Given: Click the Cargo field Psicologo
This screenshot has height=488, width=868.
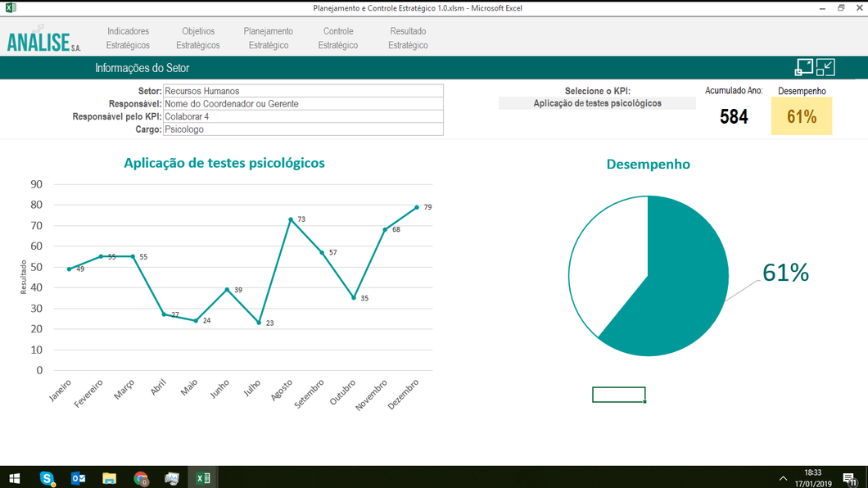Looking at the screenshot, I should (x=303, y=129).
